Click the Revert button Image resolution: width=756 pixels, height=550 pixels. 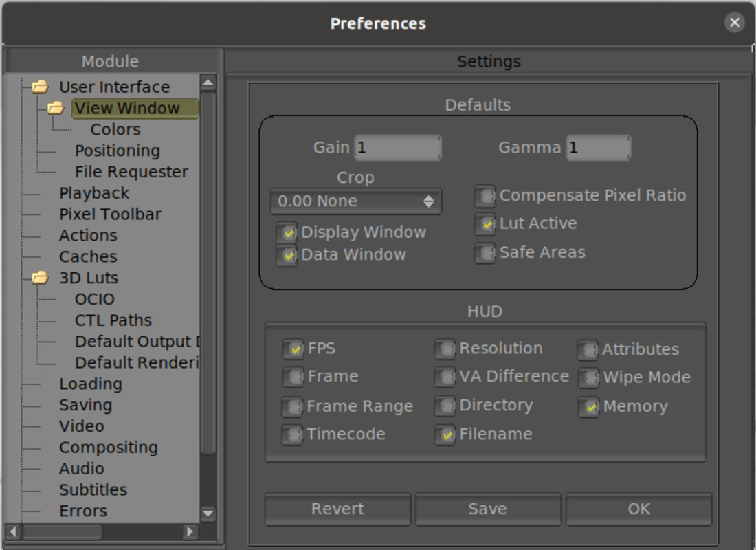point(337,509)
